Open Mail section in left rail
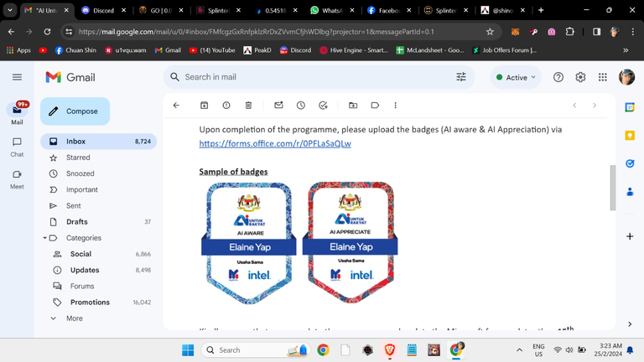 pos(17,114)
